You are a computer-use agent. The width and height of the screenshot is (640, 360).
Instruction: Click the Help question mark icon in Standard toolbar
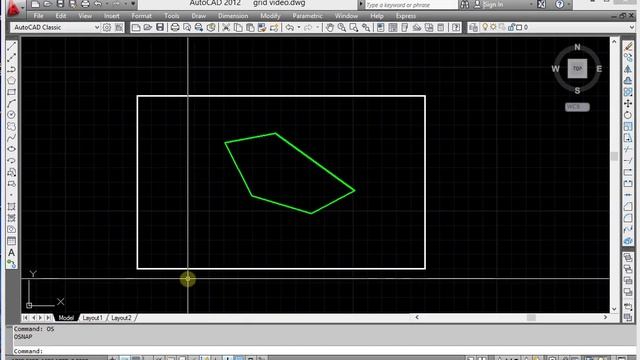(456, 27)
